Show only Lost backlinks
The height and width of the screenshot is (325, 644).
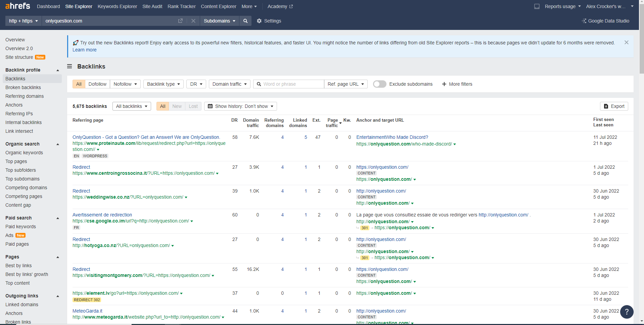193,106
